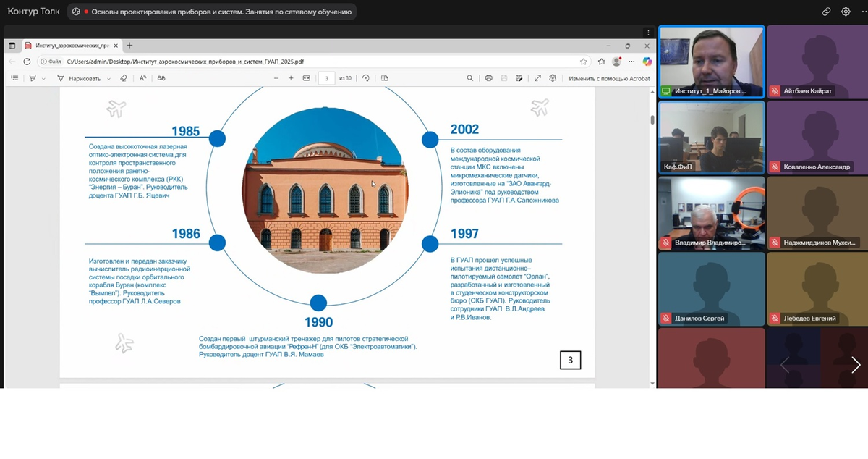Open the translate document tool

(x=161, y=78)
